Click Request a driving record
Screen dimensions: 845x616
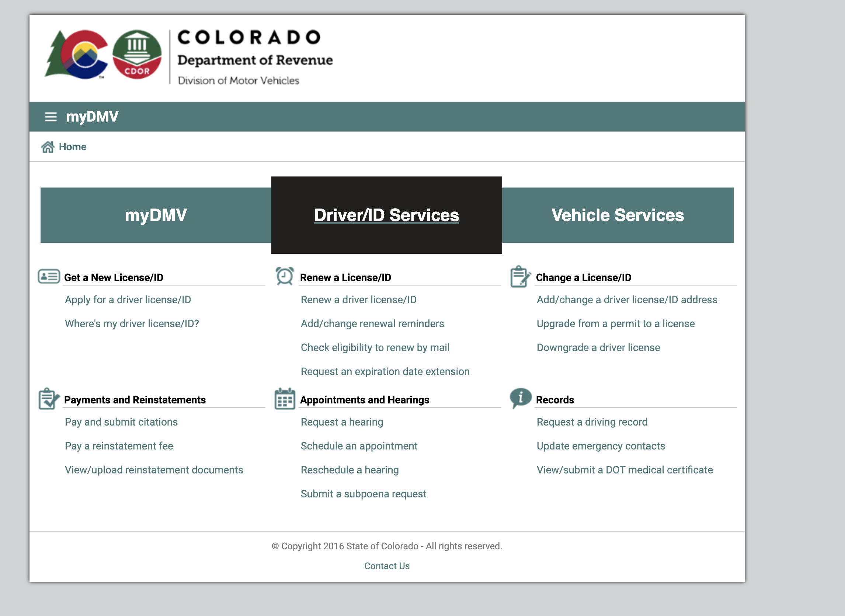click(592, 422)
